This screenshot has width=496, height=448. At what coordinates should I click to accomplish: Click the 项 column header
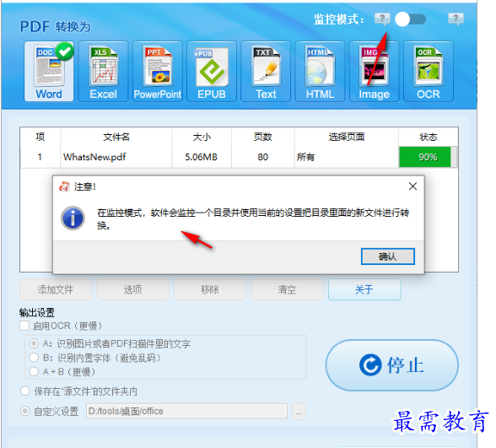(x=40, y=137)
